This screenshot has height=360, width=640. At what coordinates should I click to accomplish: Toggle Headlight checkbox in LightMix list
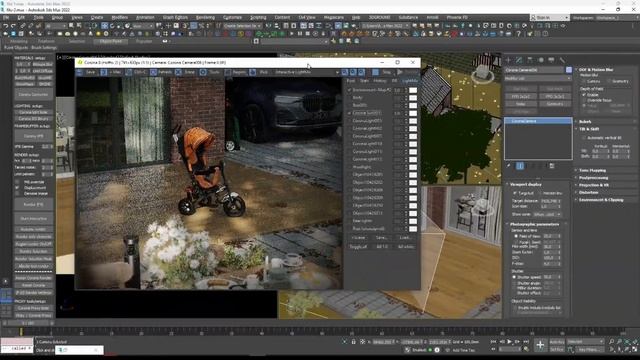(x=349, y=167)
